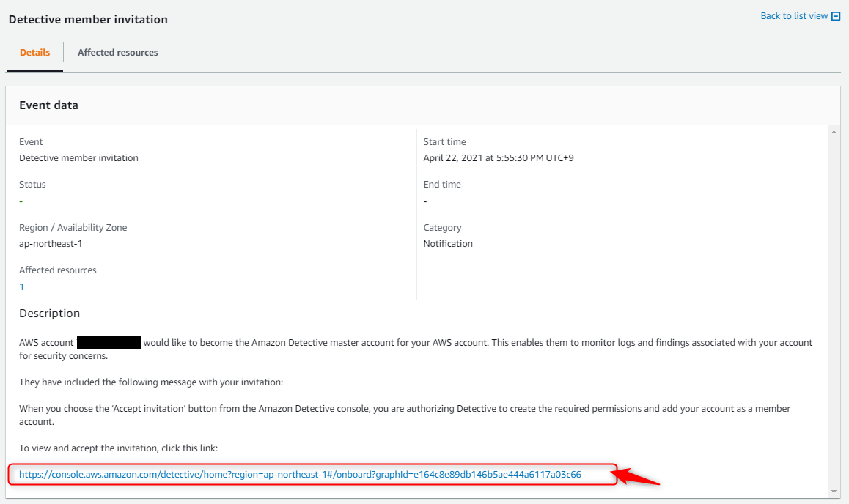Screen dimensions: 849x504
Task: Click the scrollbar up arrow in Event data
Action: [833, 132]
